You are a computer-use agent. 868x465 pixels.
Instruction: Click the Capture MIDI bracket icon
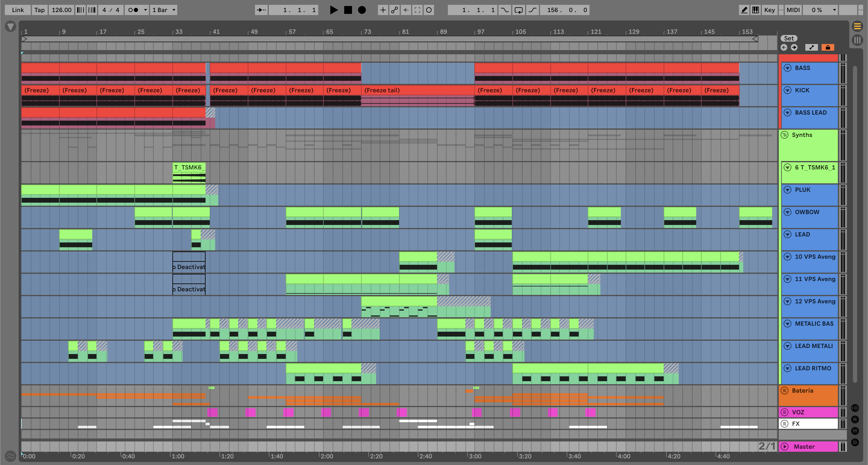tap(417, 10)
